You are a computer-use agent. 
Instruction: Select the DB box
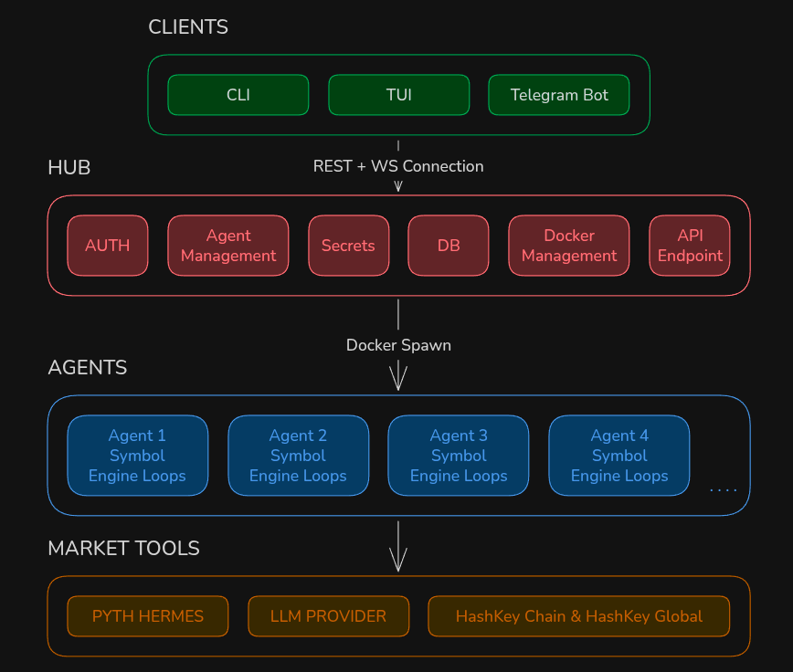coord(449,246)
